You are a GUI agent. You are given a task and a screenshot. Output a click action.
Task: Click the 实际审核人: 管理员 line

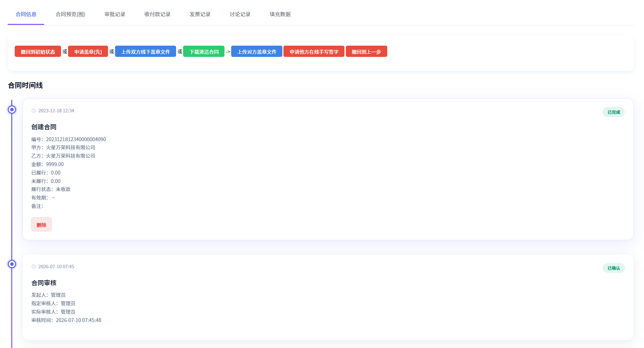pyautogui.click(x=53, y=312)
